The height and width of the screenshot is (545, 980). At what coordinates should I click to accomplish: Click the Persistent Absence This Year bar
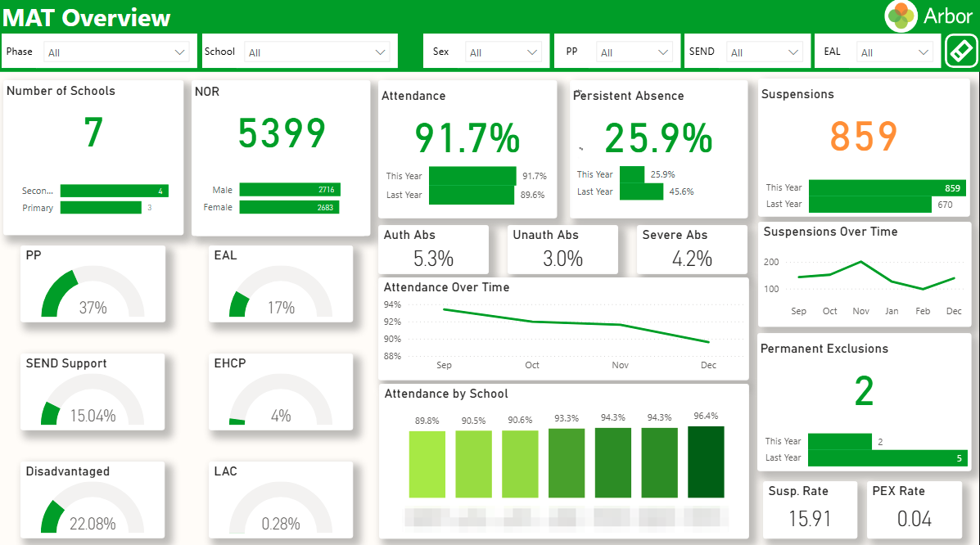632,174
